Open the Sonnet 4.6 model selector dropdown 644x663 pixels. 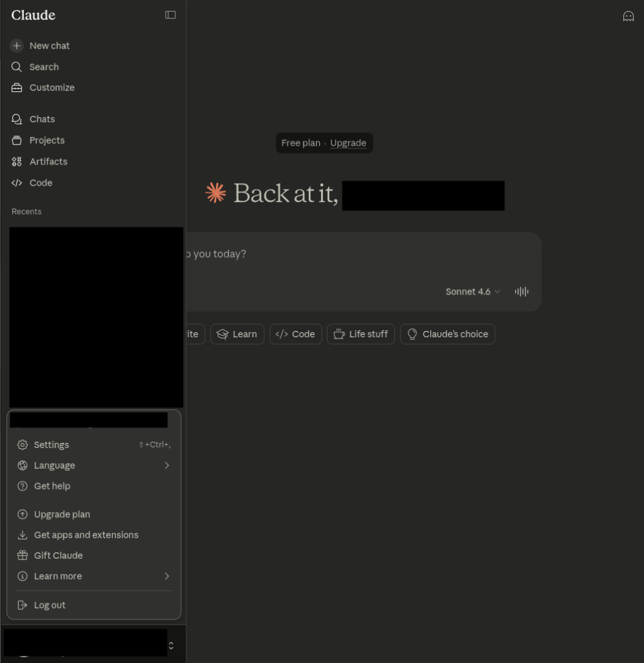(x=473, y=292)
